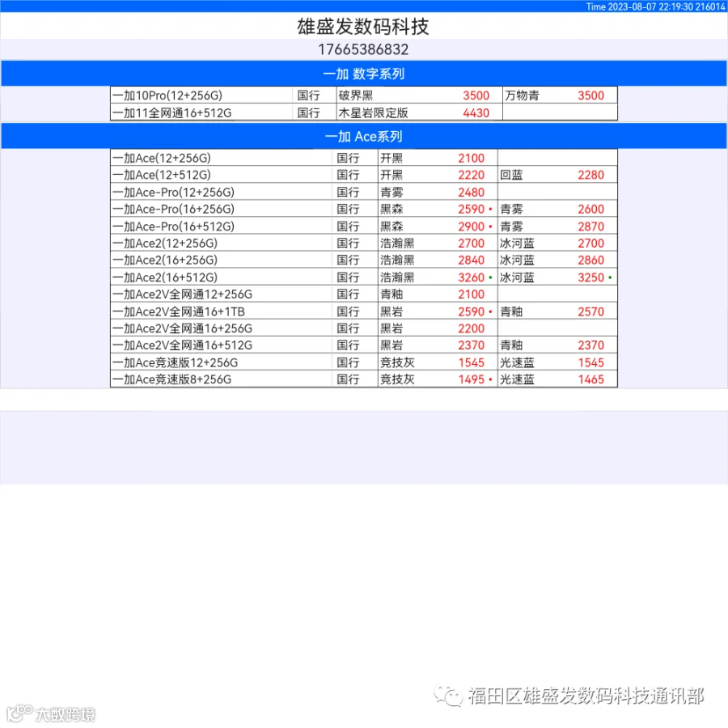Click the 一加Ace(12+512G) model cell
Viewport: 728px width, 728px height.
(x=221, y=175)
